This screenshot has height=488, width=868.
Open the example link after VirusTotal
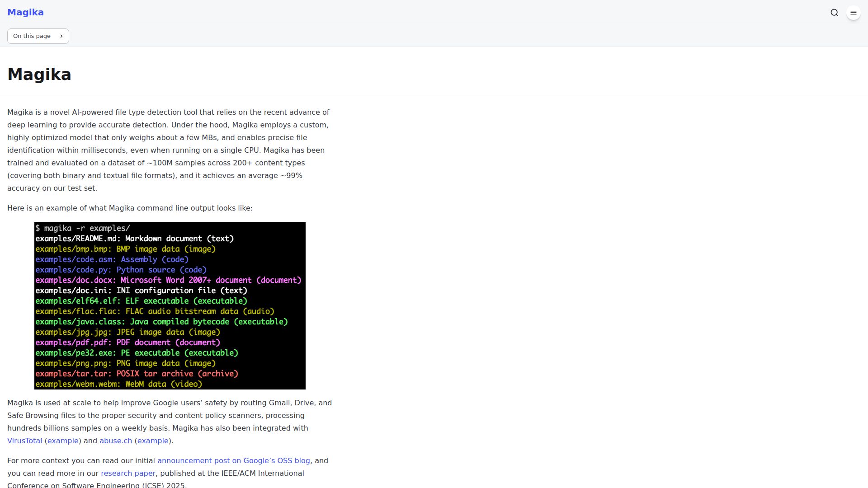tap(63, 441)
